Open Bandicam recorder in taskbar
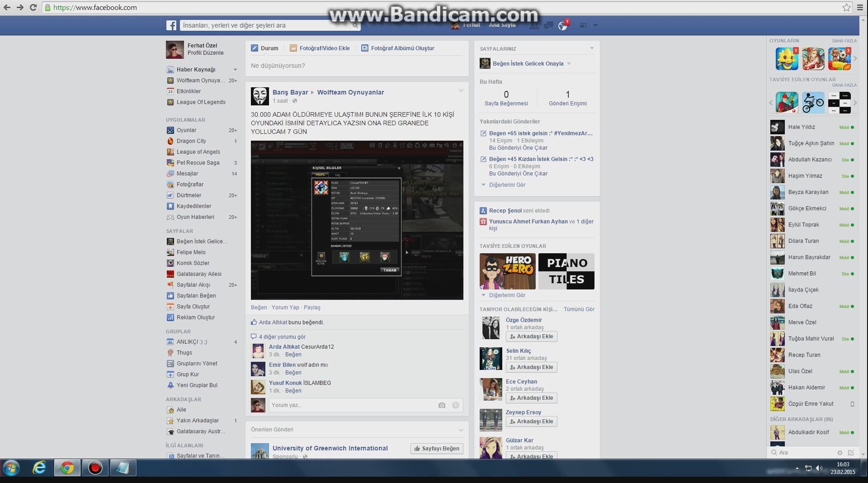868x483 pixels. point(95,468)
